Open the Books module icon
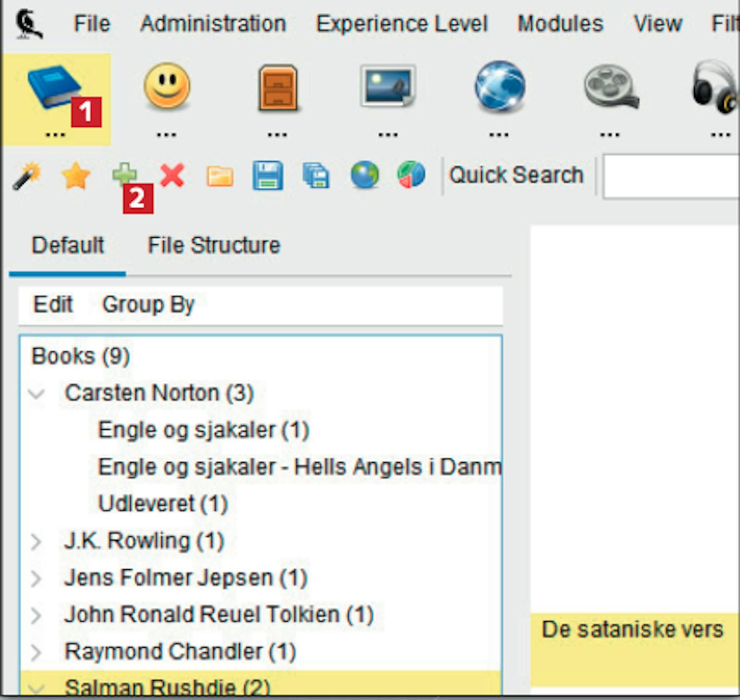 (53, 89)
